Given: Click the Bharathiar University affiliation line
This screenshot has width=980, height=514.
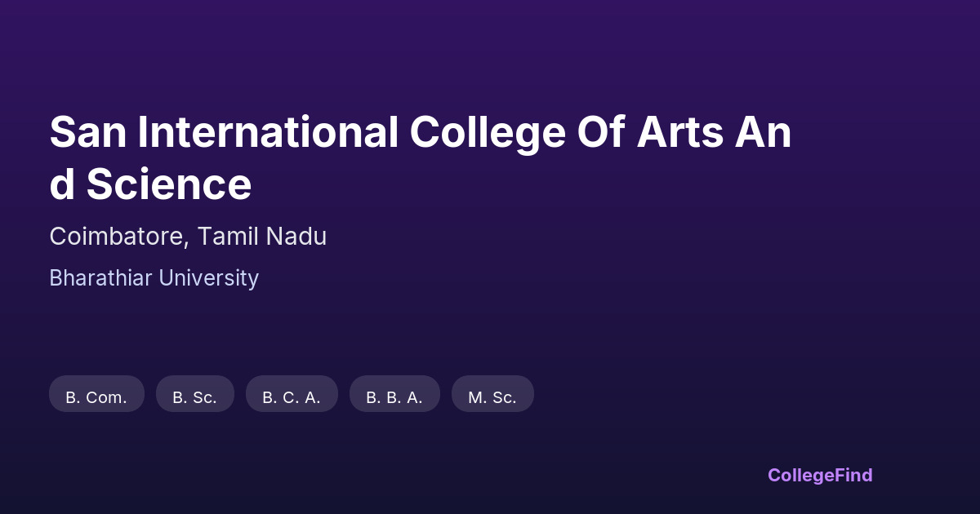Looking at the screenshot, I should (x=154, y=278).
